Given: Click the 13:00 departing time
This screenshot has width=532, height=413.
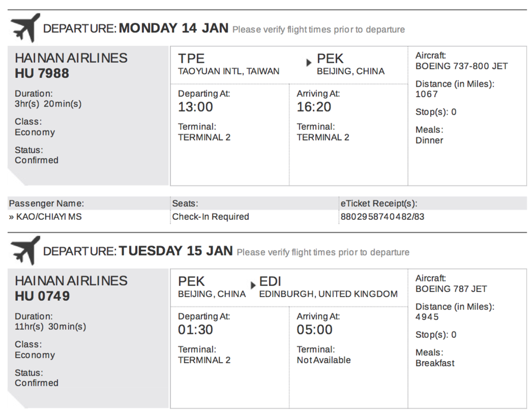Looking at the screenshot, I should [195, 107].
